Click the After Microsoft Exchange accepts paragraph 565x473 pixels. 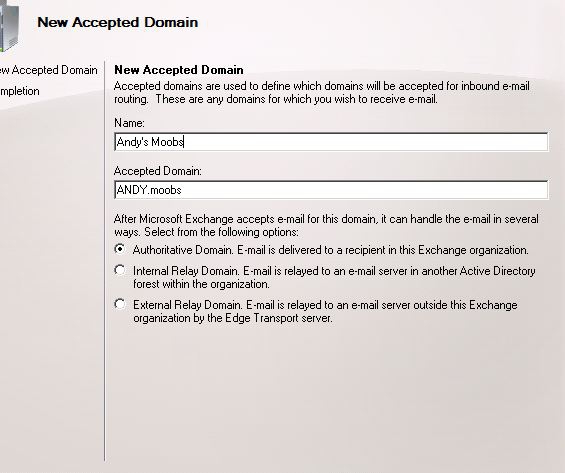(x=326, y=225)
